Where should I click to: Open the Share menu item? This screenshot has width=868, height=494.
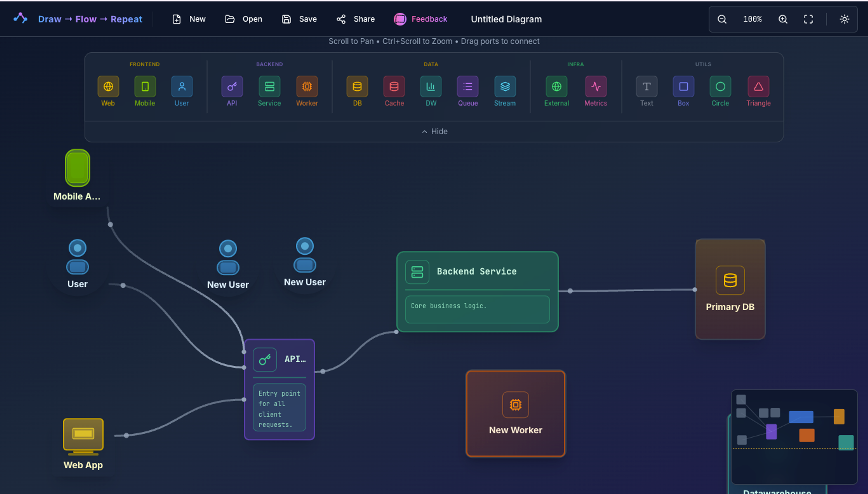(356, 19)
